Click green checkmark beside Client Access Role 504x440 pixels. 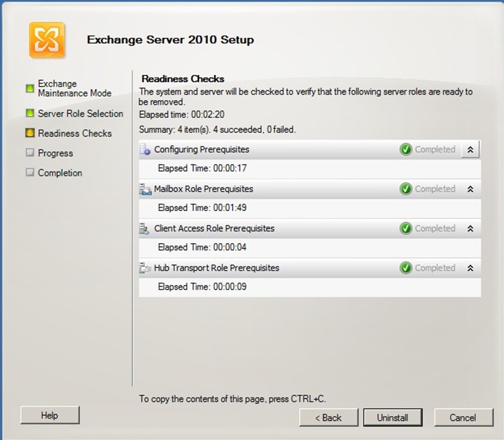[x=406, y=228]
